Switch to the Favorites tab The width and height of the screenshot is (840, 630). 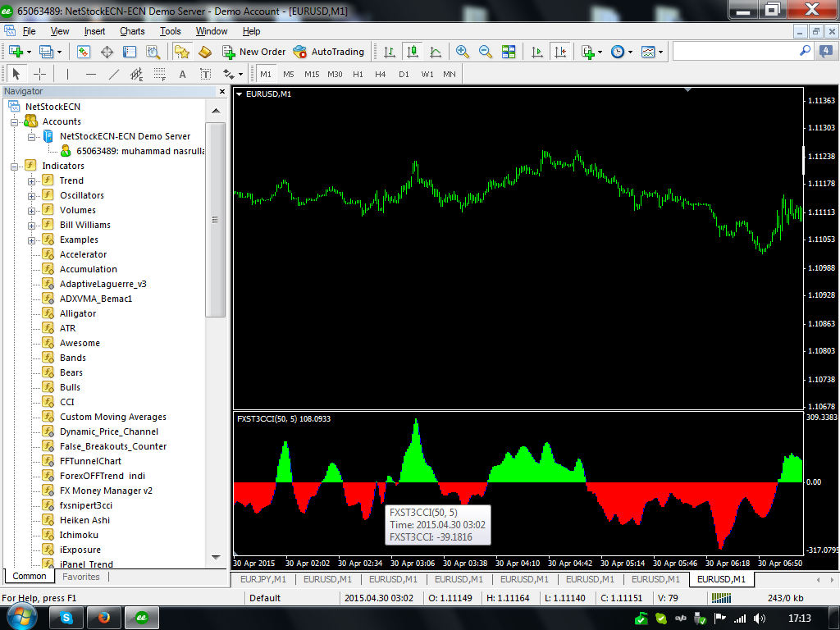point(81,577)
